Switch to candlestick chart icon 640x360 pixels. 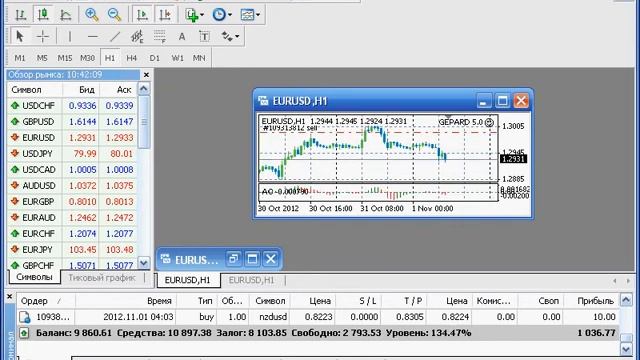[43, 15]
